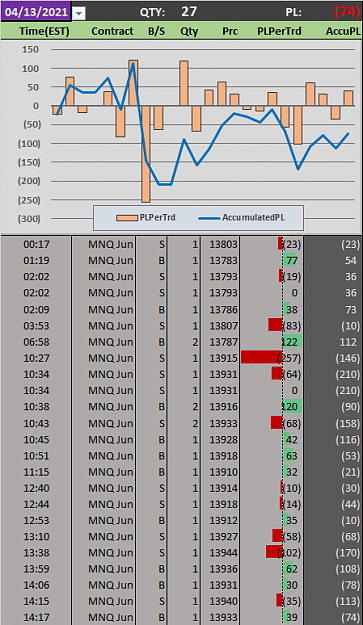Image resolution: width=363 pixels, height=625 pixels.
Task: Select the 10:51 time cell
Action: coord(36,456)
